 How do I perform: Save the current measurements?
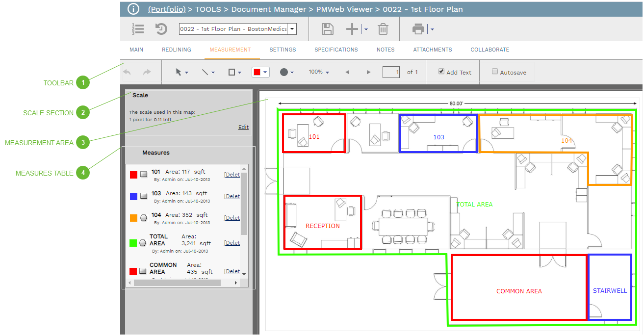(327, 28)
